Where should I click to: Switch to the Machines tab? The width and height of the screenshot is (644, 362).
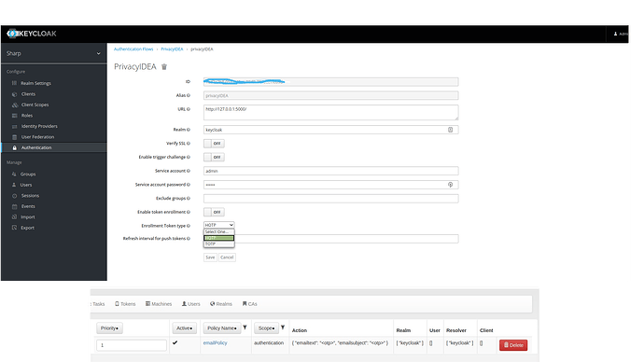(159, 304)
